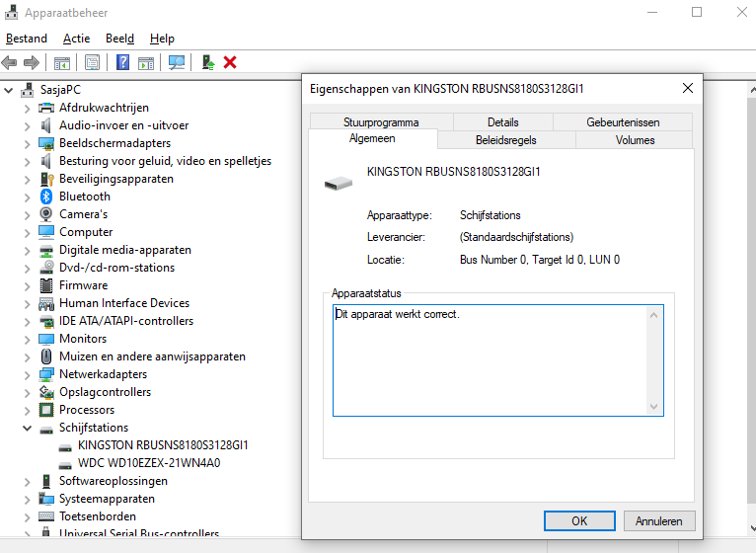Select the Algemeen tab
Screen dimensions: 756x553
click(x=372, y=138)
